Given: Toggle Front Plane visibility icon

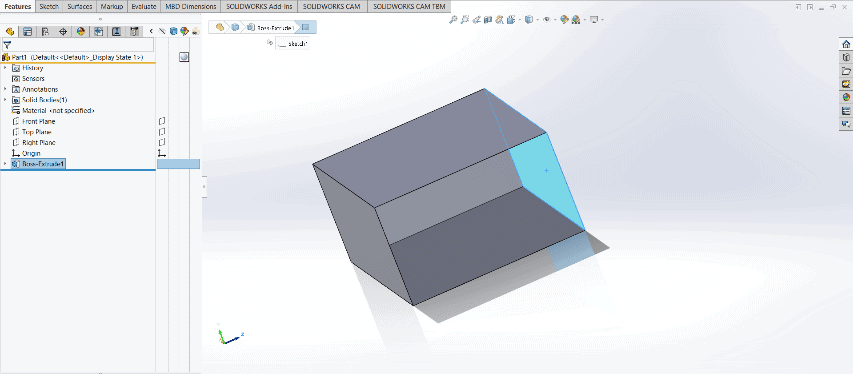Looking at the screenshot, I should (162, 121).
